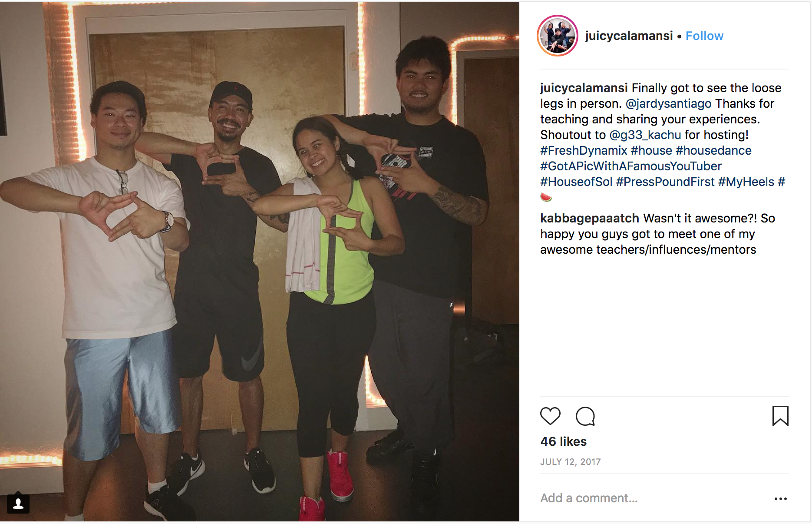This screenshot has width=812, height=524.
Task: Save the post with the bookmark icon
Action: 780,416
